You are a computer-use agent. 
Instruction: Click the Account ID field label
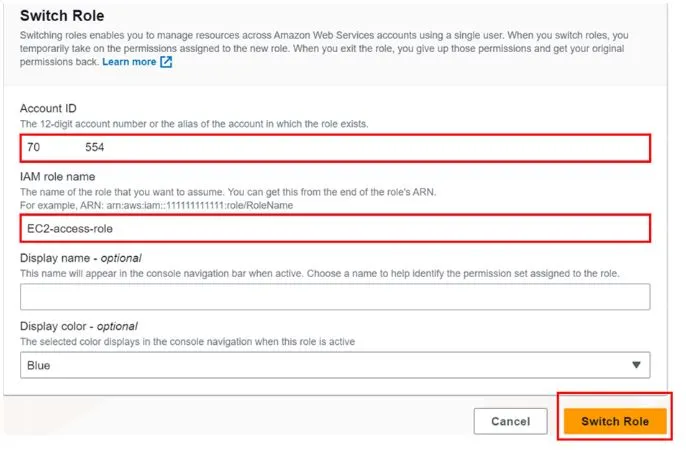(48, 108)
